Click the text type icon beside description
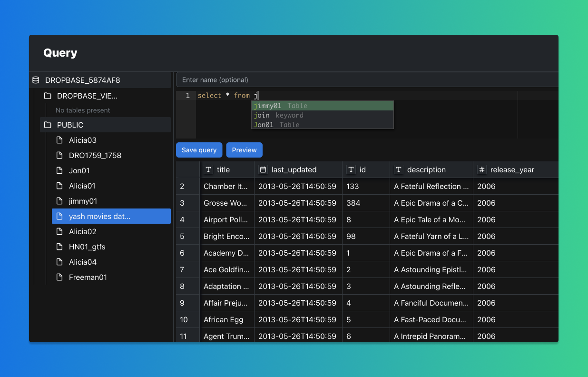This screenshot has height=377, width=588. 399,169
